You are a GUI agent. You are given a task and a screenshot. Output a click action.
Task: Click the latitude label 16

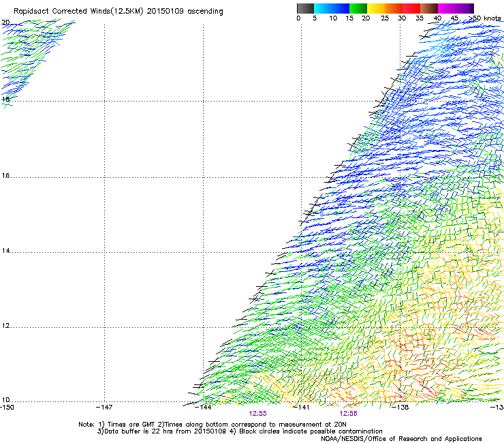(x=5, y=175)
